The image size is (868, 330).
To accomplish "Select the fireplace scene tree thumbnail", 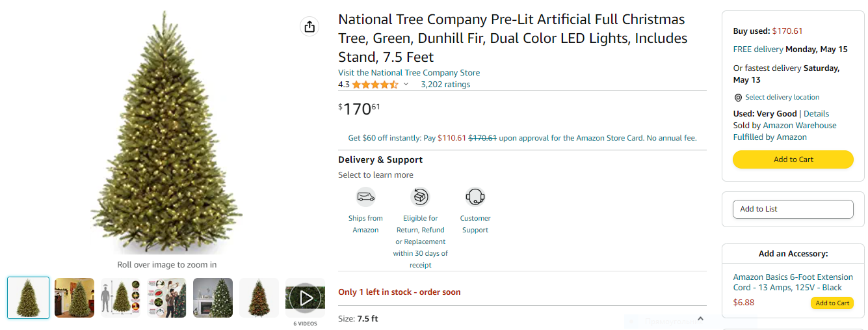I will 213,298.
